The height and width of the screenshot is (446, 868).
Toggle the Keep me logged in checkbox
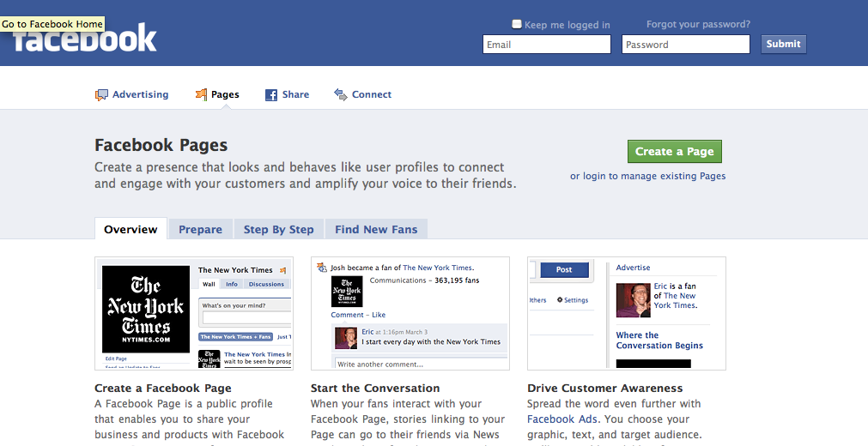(x=517, y=24)
